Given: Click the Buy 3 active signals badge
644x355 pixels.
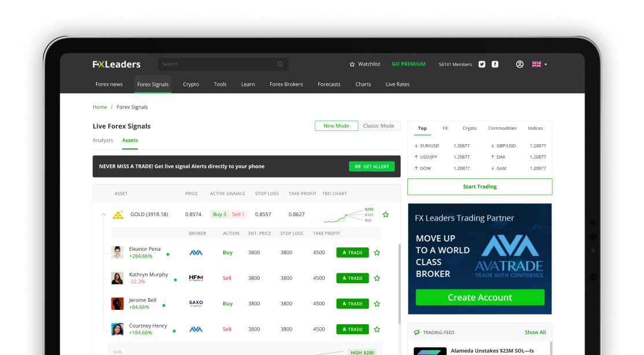Looking at the screenshot, I should (x=220, y=214).
